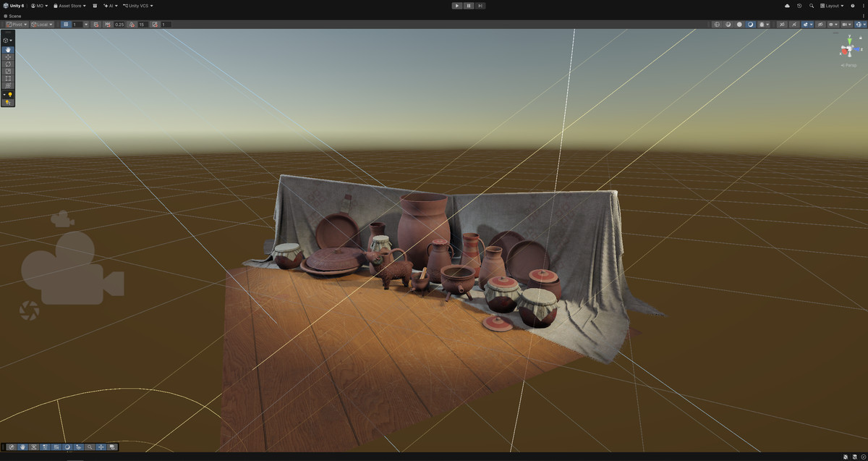The image size is (868, 461).
Task: Open the Local handle rotation dropdown
Action: [42, 24]
